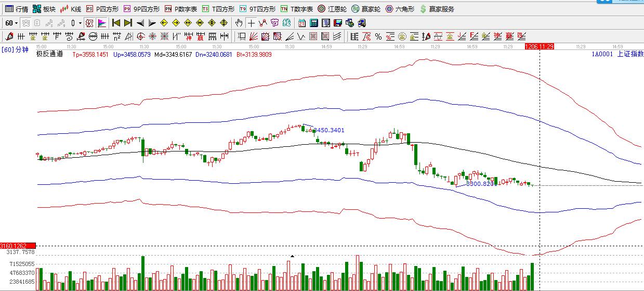Open the 行情 market quotes view

16,9
